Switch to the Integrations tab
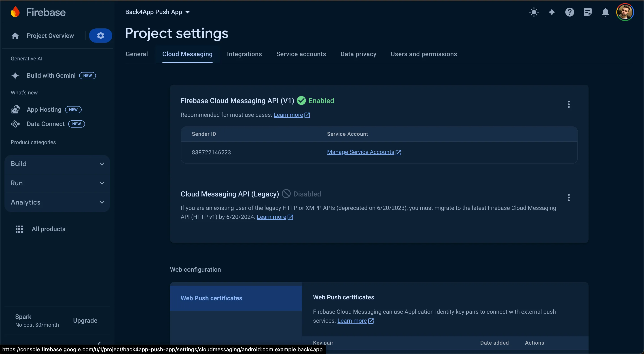Image resolution: width=644 pixels, height=354 pixels. point(244,54)
